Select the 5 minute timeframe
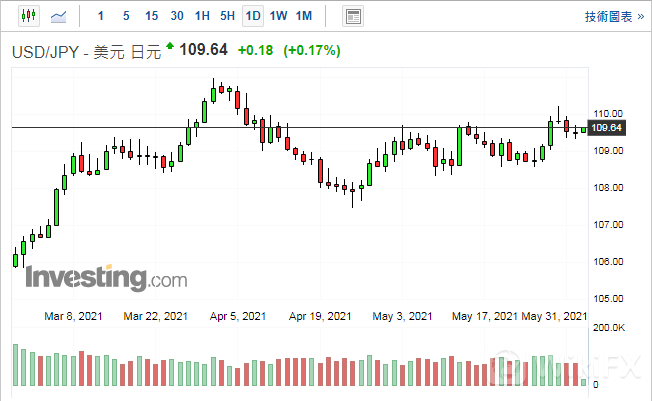The image size is (652, 401). point(125,16)
